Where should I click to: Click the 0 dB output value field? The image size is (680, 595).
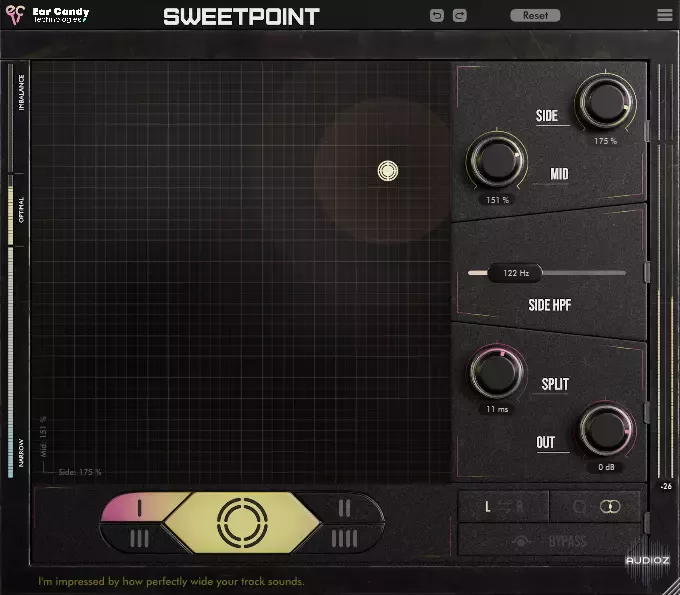click(x=606, y=467)
